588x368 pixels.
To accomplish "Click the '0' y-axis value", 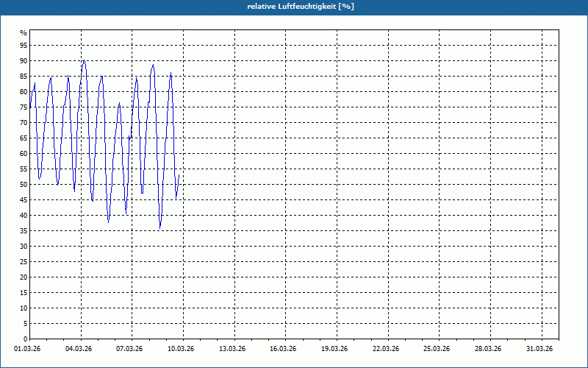I will pos(25,339).
